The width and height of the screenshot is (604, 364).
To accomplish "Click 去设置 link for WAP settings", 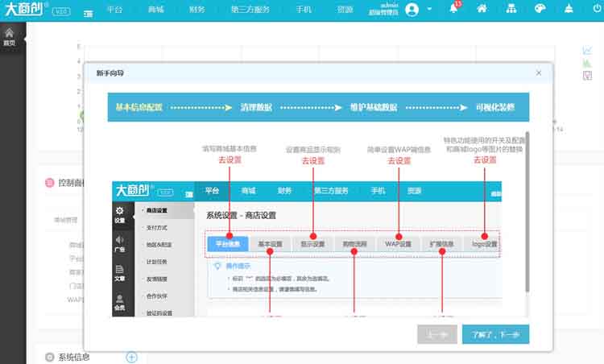I will tap(399, 160).
